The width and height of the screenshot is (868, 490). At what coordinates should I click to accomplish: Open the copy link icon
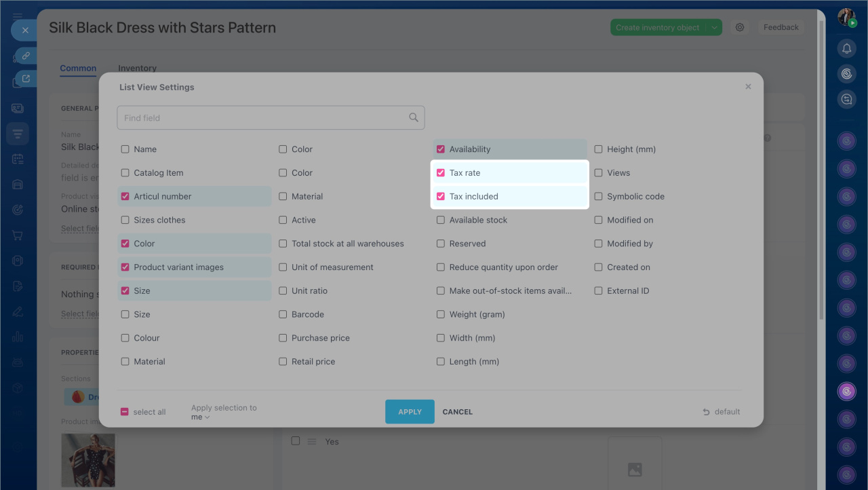click(x=26, y=56)
